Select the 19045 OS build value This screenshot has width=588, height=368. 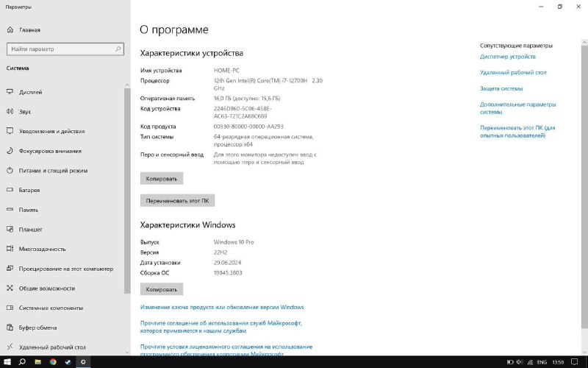pos(228,273)
